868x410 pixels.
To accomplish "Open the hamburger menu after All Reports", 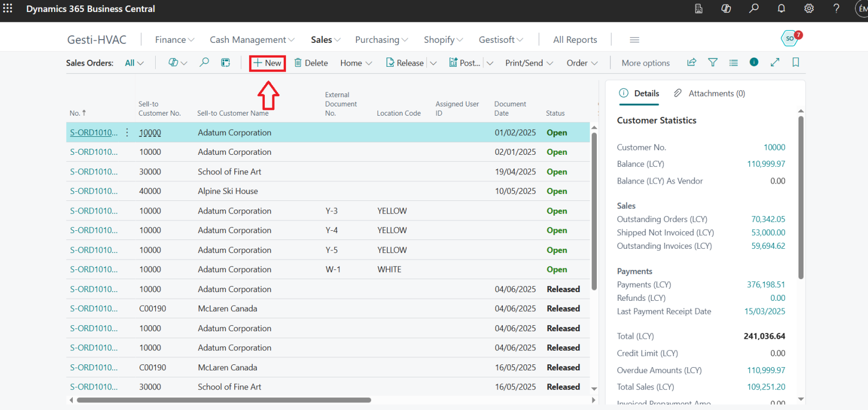I will (x=634, y=40).
